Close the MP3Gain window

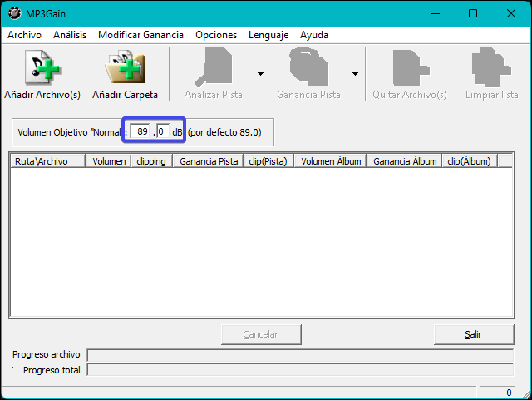click(511, 13)
